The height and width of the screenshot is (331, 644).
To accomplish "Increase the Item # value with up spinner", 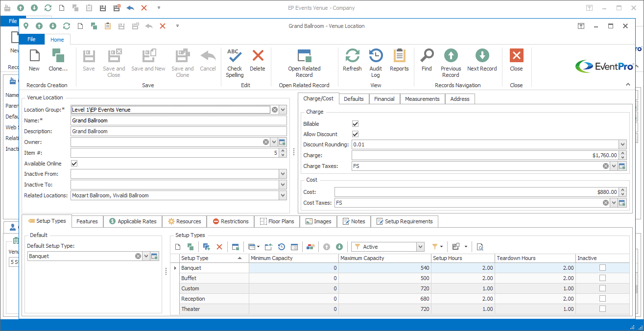I will 283,151.
